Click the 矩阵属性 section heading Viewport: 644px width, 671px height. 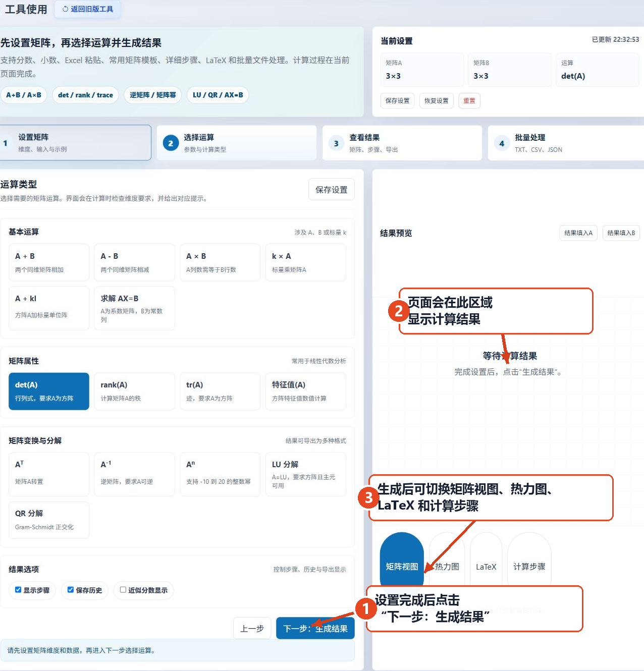[24, 361]
